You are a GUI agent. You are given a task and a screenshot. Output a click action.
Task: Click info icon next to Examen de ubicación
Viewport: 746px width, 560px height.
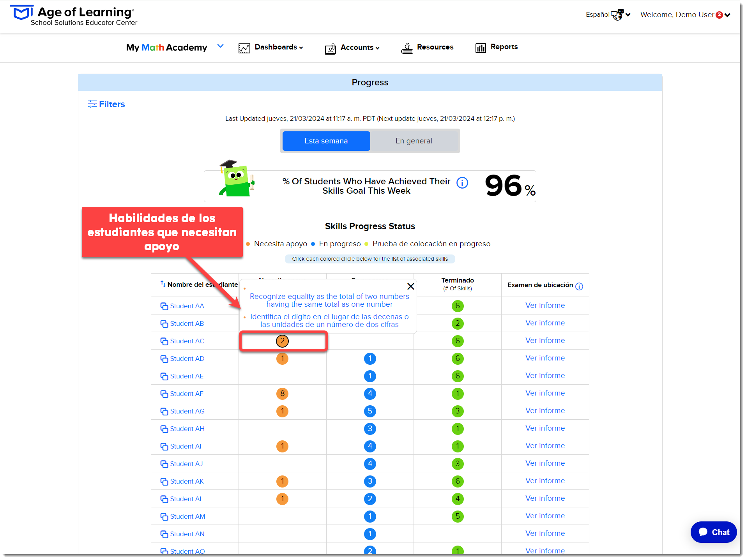coord(579,286)
